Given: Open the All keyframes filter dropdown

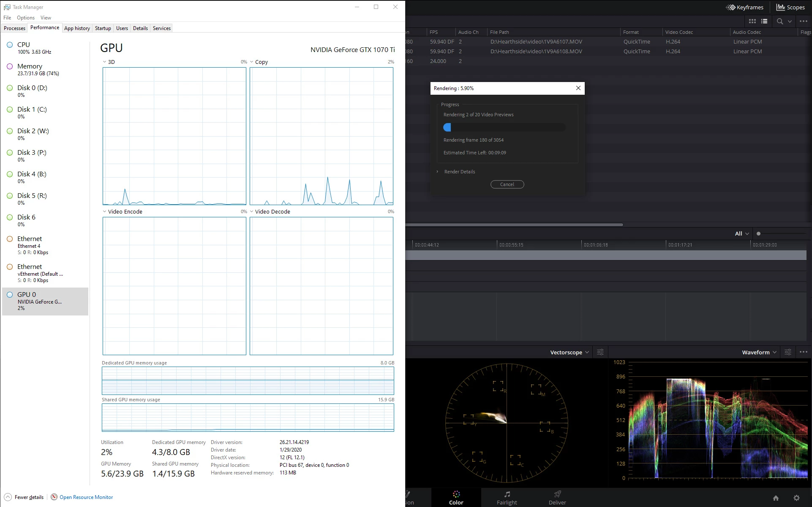Looking at the screenshot, I should [741, 233].
